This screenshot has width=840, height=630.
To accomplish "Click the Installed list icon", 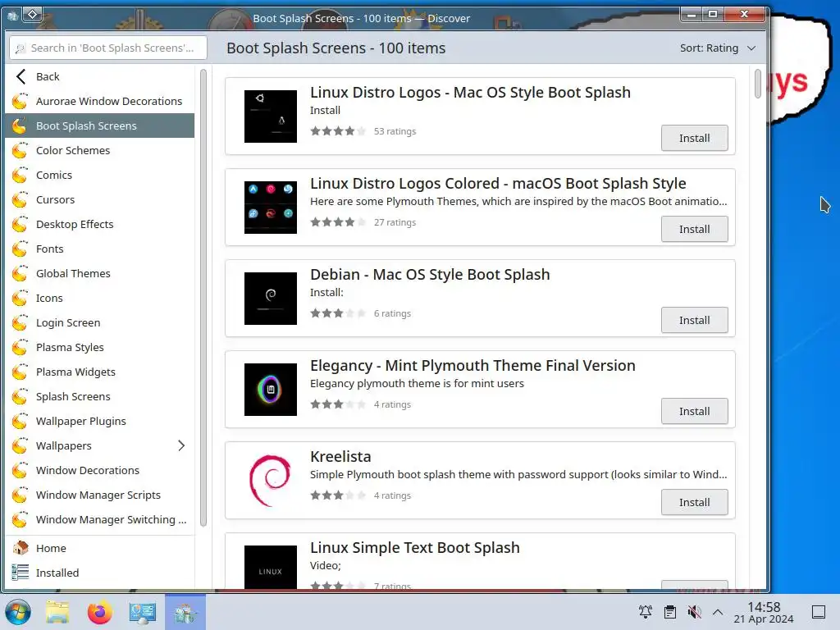I will [21, 573].
